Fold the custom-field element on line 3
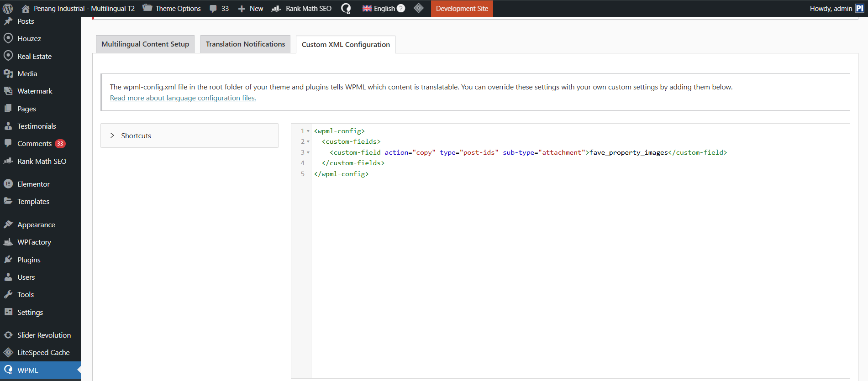The width and height of the screenshot is (868, 381). (x=308, y=152)
